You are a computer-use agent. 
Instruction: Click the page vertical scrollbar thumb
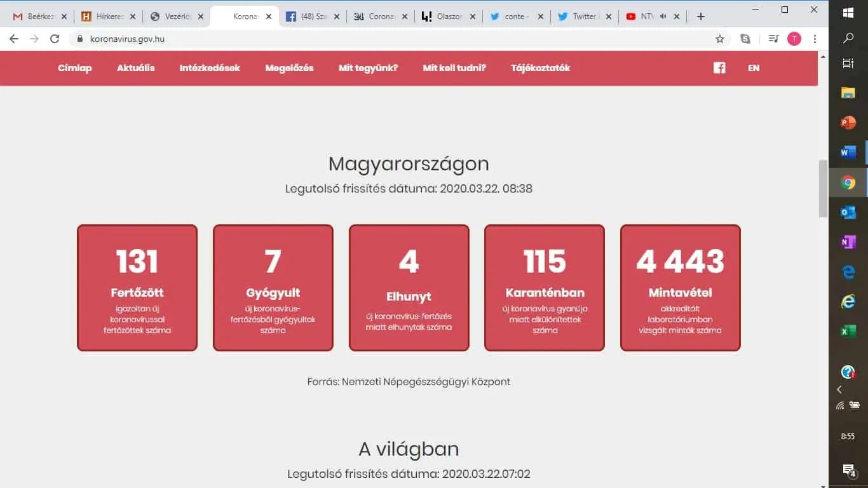coord(823,188)
